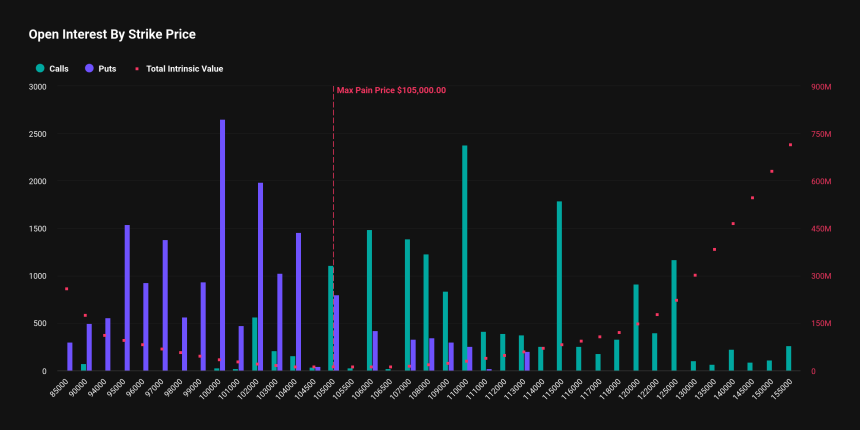Click the Open Interest By Strike Price title

pyautogui.click(x=112, y=35)
